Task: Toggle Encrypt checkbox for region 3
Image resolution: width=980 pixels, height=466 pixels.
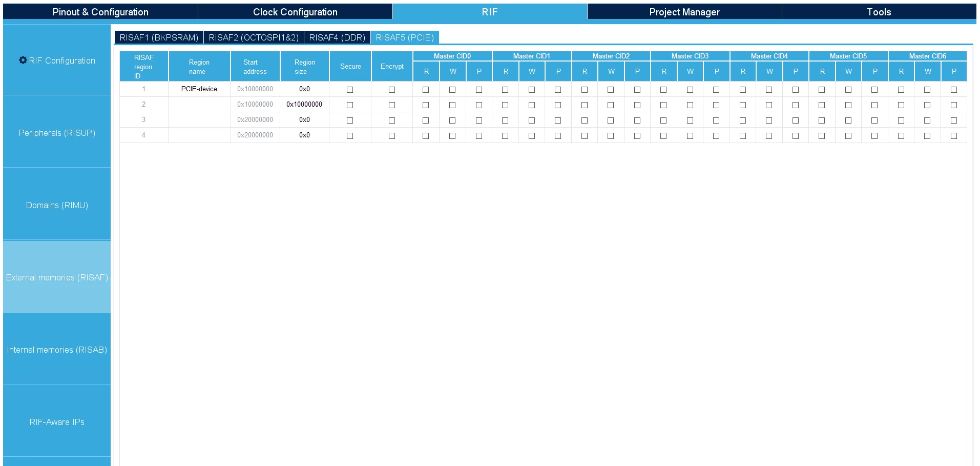Action: coord(392,120)
